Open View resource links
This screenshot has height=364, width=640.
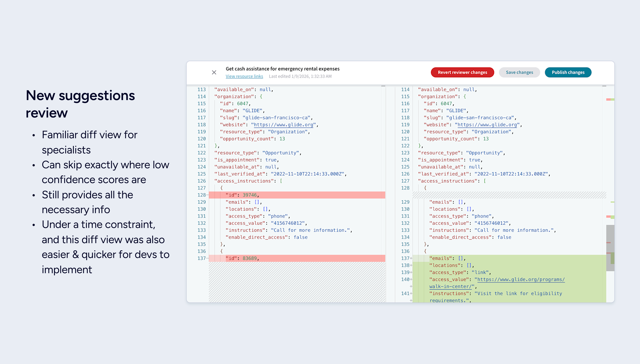click(244, 76)
